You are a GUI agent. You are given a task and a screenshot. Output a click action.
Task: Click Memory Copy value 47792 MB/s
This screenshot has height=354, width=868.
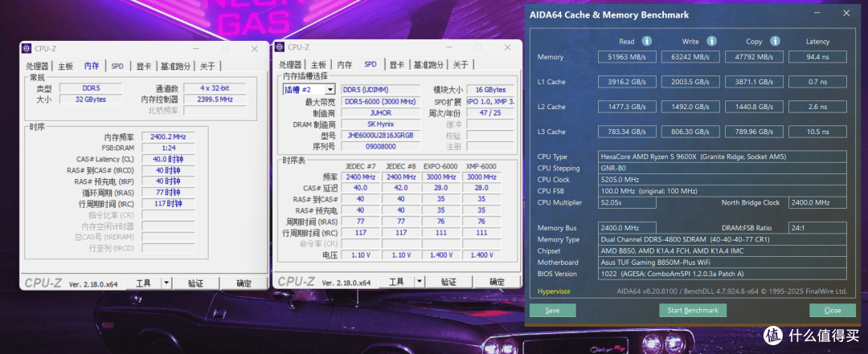[x=754, y=57]
